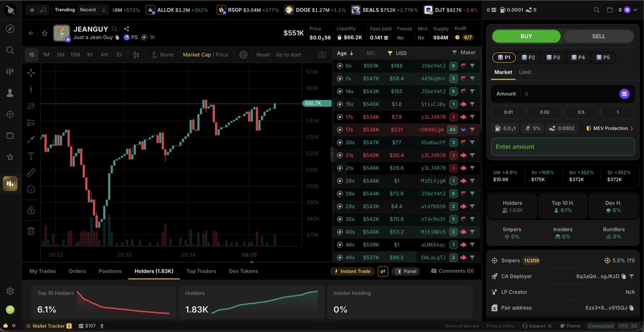Reset the chart view
The height and width of the screenshot is (332, 644).
pos(263,55)
